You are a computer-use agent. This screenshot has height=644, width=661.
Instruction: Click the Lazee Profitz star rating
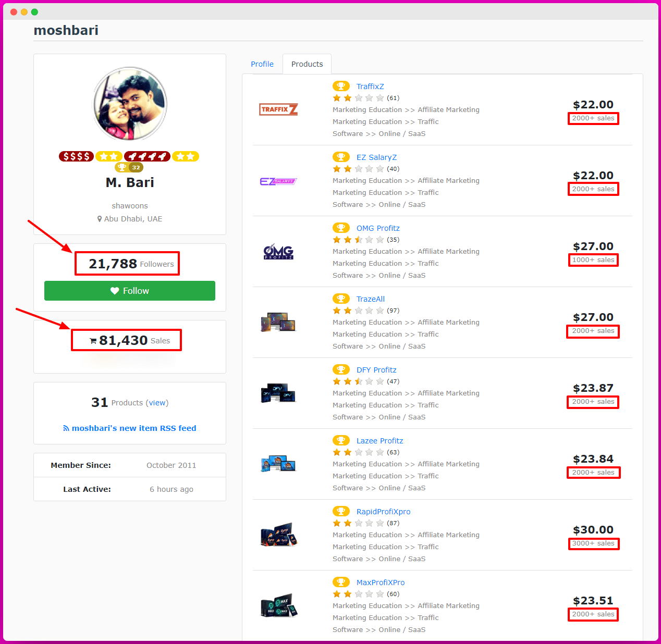tap(358, 452)
